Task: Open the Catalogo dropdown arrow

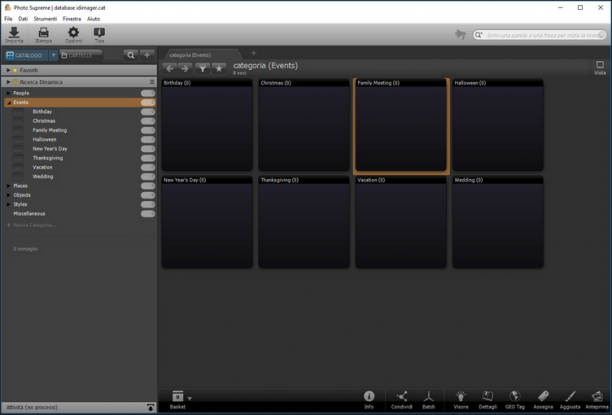Action: pos(53,55)
